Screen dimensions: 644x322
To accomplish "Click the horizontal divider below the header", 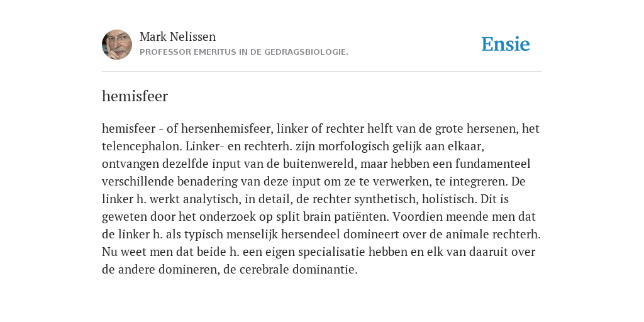I will coord(322,72).
